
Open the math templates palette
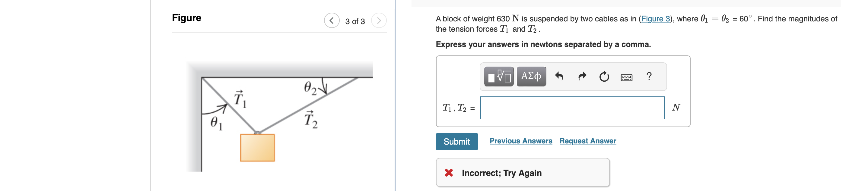point(498,77)
